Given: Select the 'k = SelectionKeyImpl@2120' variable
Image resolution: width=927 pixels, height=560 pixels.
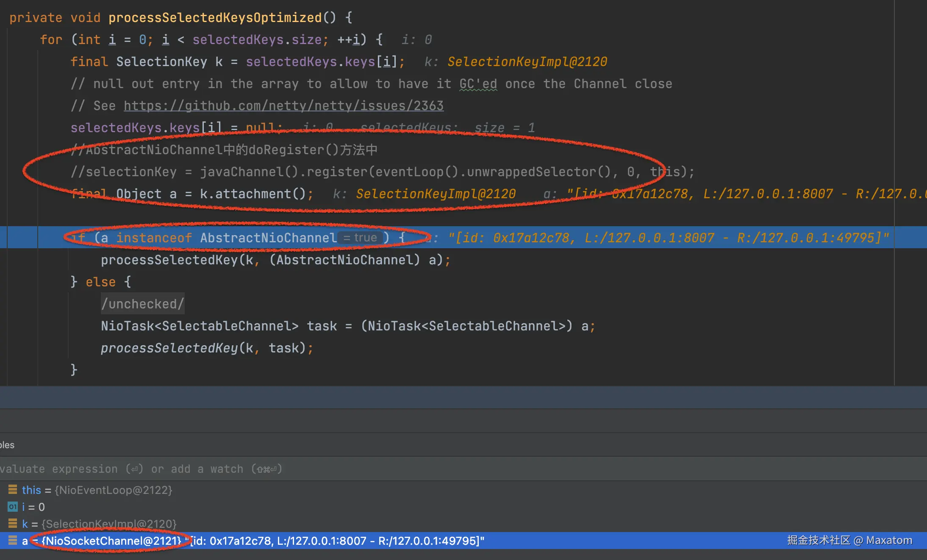Looking at the screenshot, I should pyautogui.click(x=99, y=524).
